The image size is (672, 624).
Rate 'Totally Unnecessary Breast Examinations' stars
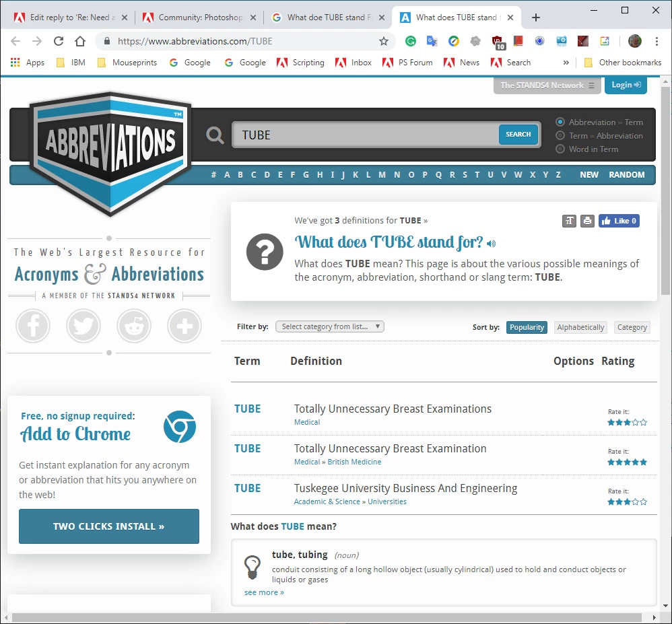click(x=627, y=423)
